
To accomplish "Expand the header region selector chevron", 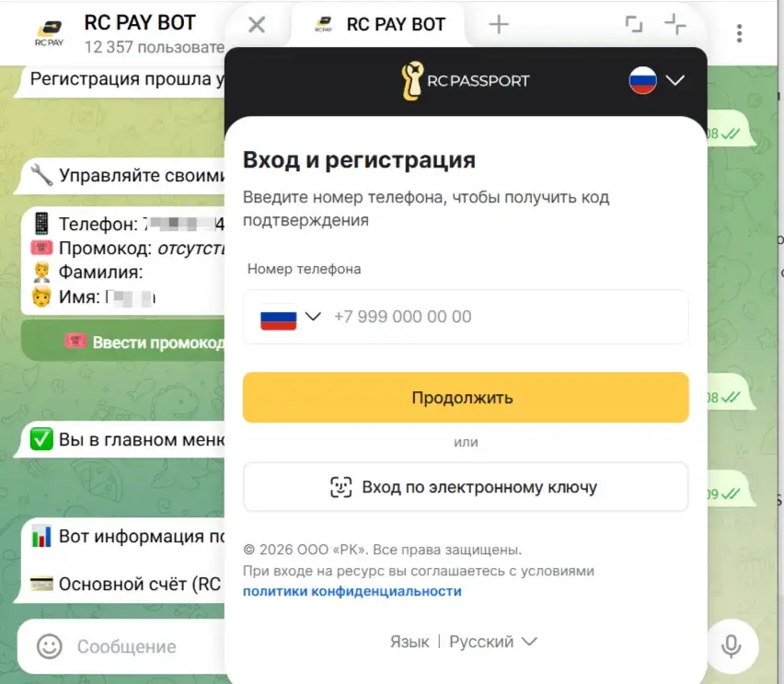I will 675,80.
